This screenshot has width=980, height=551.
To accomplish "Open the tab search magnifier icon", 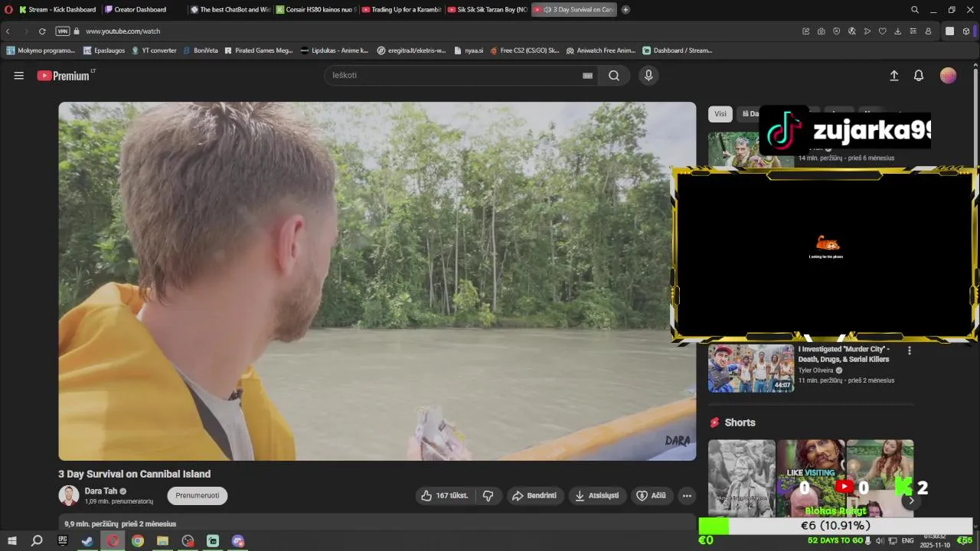I will tap(915, 10).
